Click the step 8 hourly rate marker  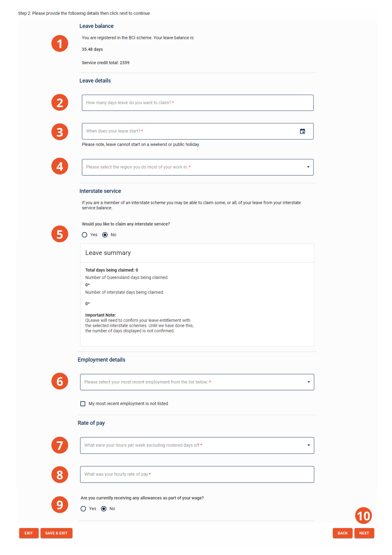59,475
